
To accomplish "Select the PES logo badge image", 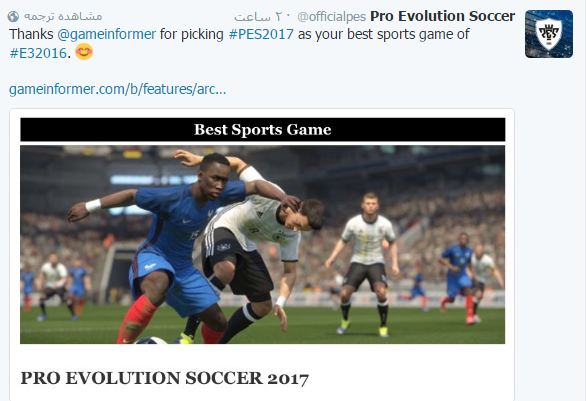I will 549,34.
